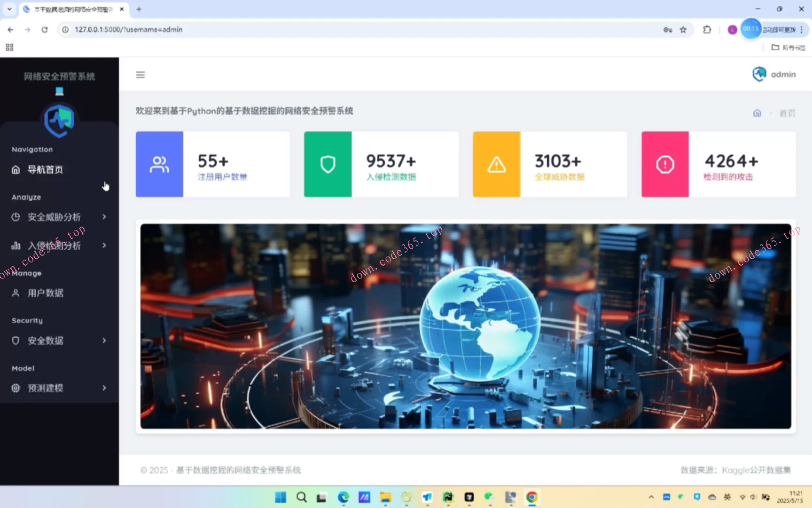Click the 入侵检测分析 bar chart icon

(16, 245)
